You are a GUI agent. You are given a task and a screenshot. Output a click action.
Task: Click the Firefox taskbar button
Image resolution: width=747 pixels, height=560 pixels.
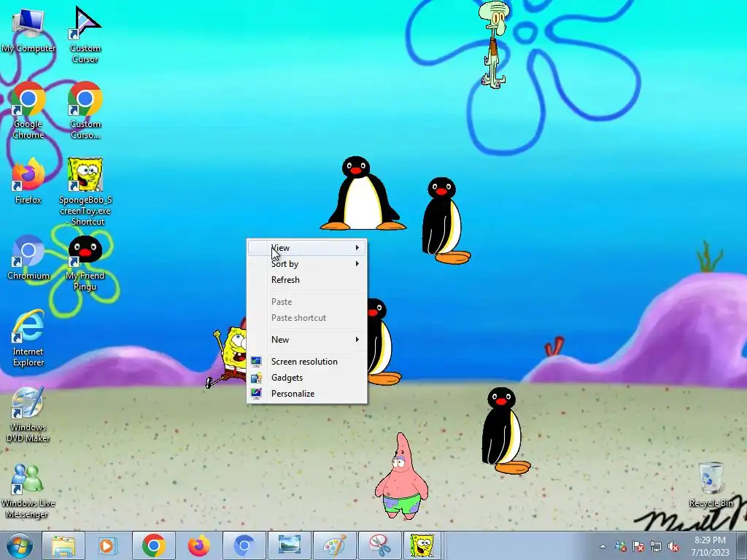[x=198, y=545]
